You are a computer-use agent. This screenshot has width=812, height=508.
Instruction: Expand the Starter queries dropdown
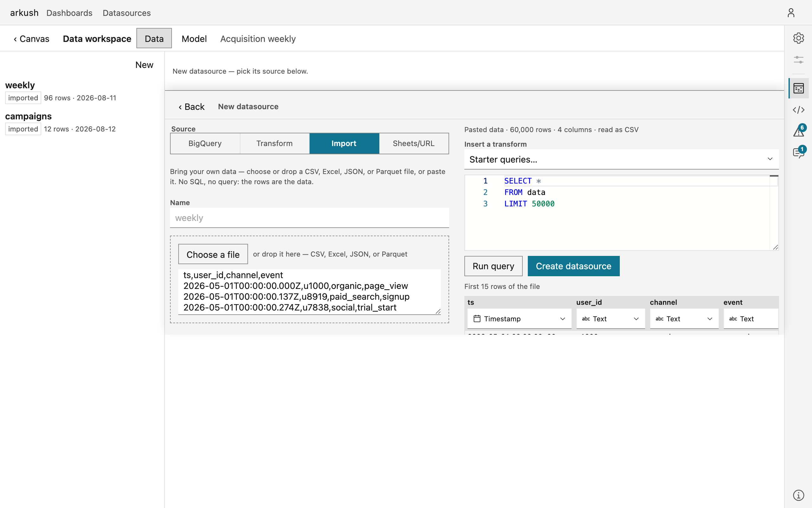[x=621, y=159]
